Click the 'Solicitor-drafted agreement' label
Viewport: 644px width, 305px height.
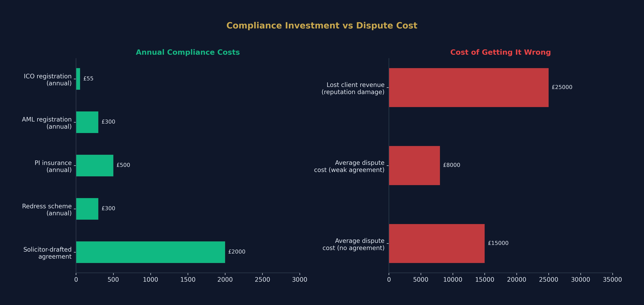(47, 253)
